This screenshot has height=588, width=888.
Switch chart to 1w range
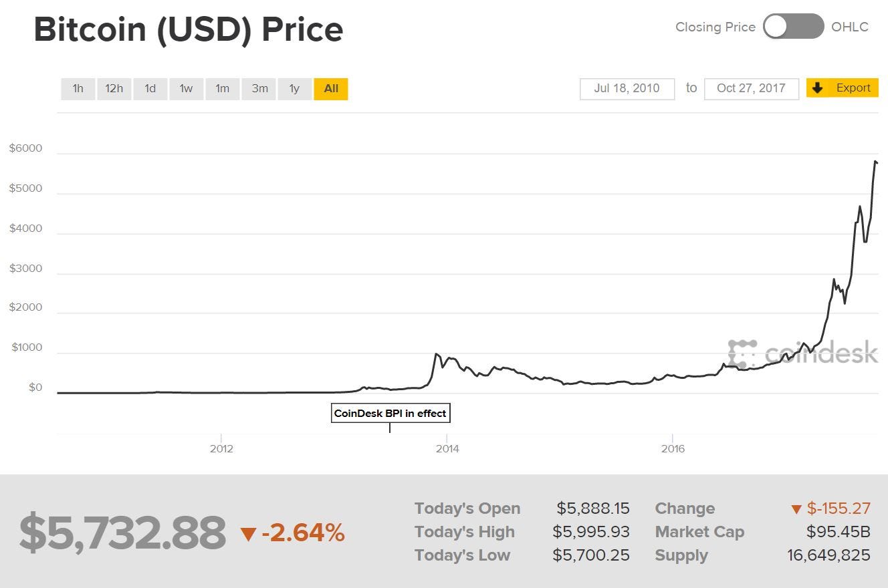[187, 89]
